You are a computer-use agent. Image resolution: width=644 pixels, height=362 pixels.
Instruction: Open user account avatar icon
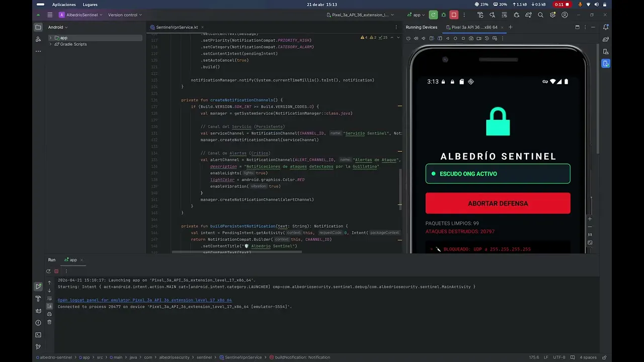click(565, 15)
